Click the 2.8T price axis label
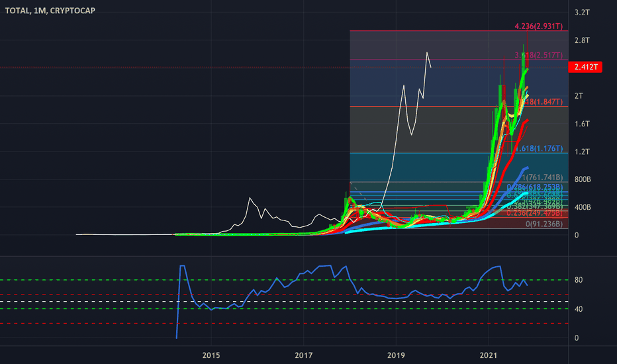This screenshot has width=617, height=364. pos(582,40)
